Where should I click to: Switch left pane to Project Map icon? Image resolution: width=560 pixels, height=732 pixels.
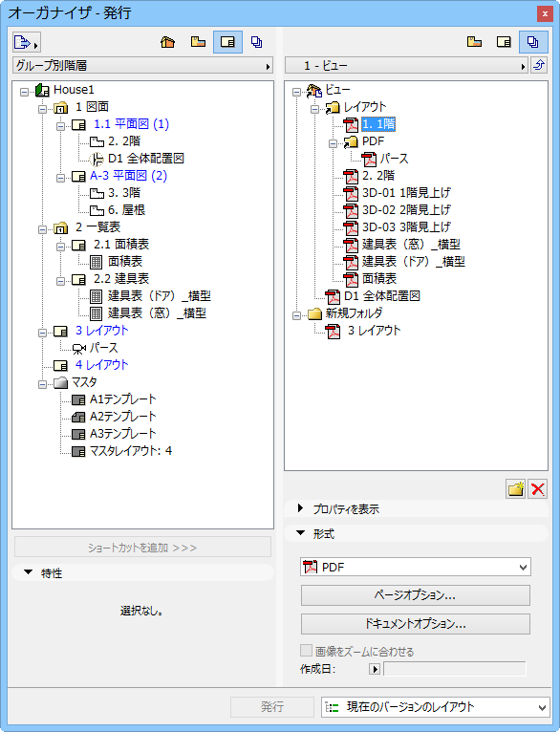pos(167,42)
